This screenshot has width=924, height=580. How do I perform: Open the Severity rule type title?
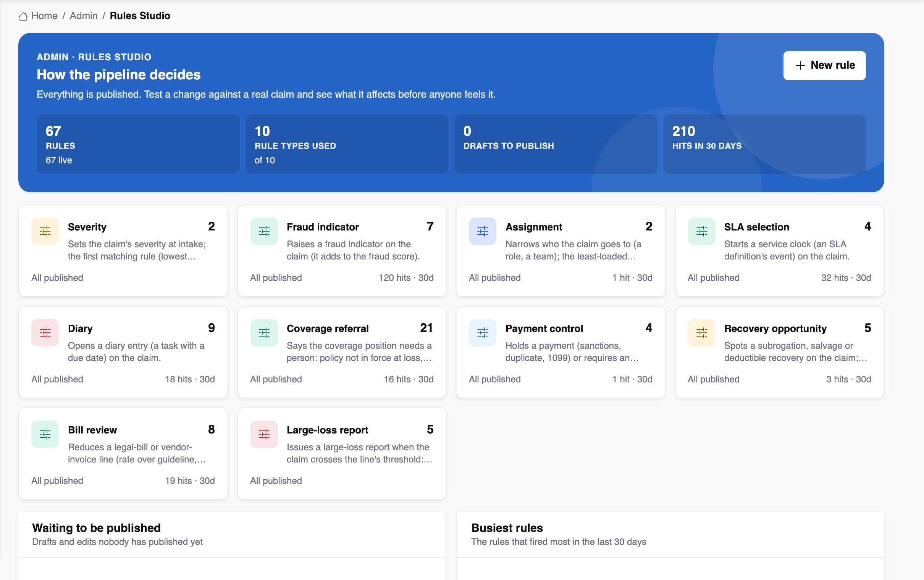[x=87, y=227]
